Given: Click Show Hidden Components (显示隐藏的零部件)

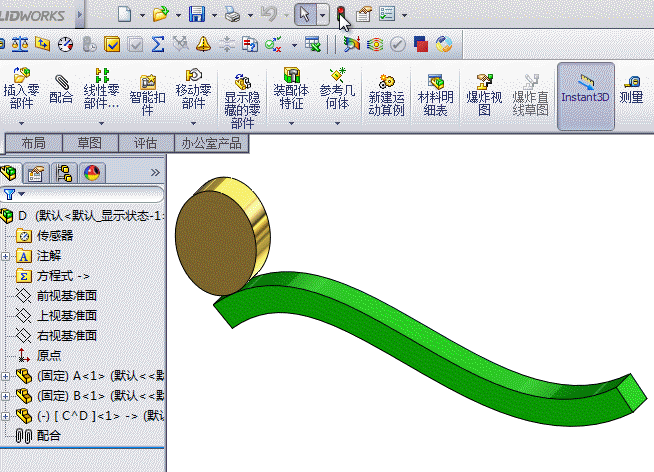Looking at the screenshot, I should [242, 101].
